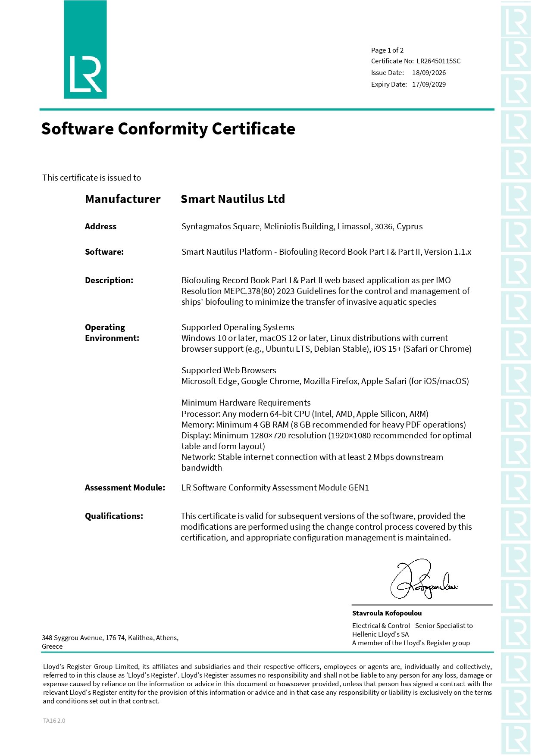535x756 pixels.
Task: Click the MEPC.378(80) resolution description line
Action: pos(325,291)
